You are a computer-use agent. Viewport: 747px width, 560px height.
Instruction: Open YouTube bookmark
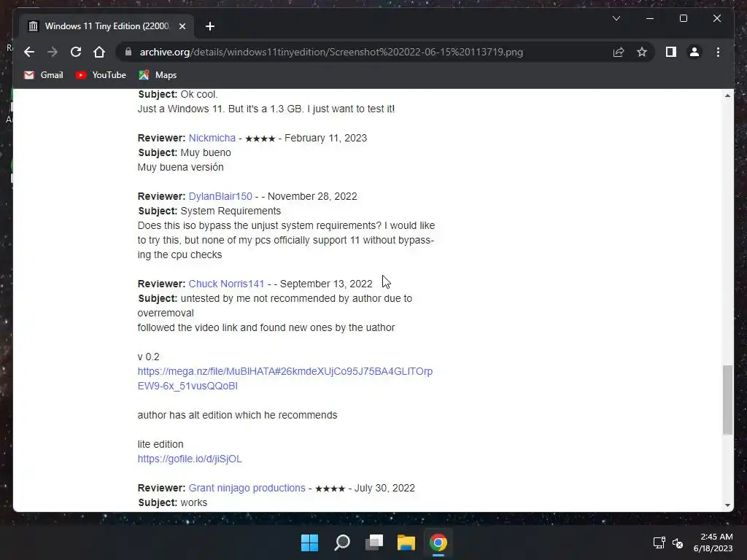point(101,75)
